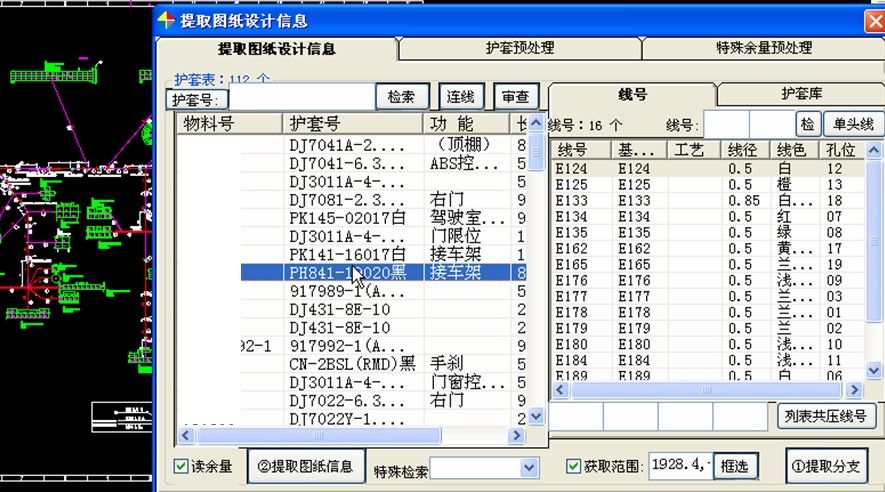Click the 线色 column header
Viewport: 885px width, 492px height.
click(794, 150)
